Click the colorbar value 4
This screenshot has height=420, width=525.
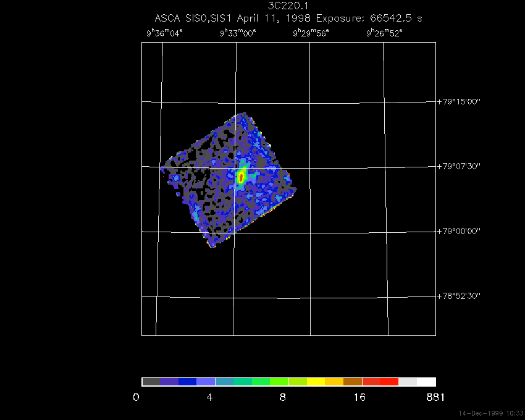click(x=209, y=398)
